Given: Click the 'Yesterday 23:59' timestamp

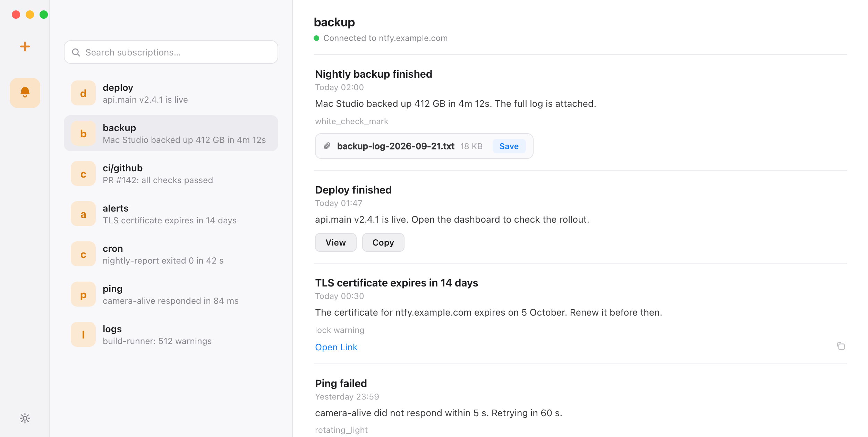Looking at the screenshot, I should point(347,397).
